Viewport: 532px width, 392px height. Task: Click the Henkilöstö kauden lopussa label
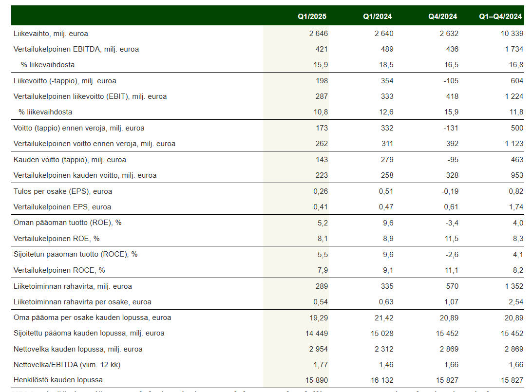(x=58, y=380)
